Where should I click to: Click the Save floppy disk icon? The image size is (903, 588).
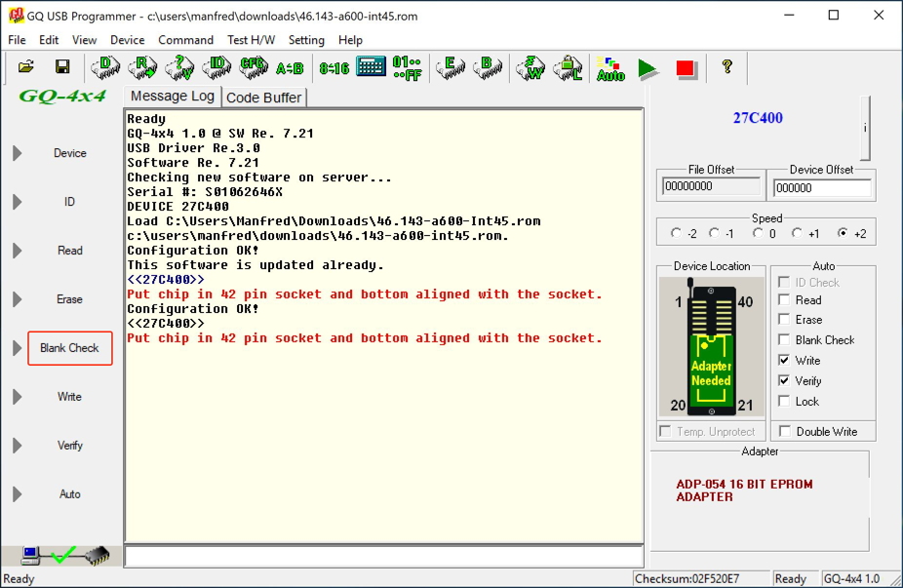click(61, 67)
